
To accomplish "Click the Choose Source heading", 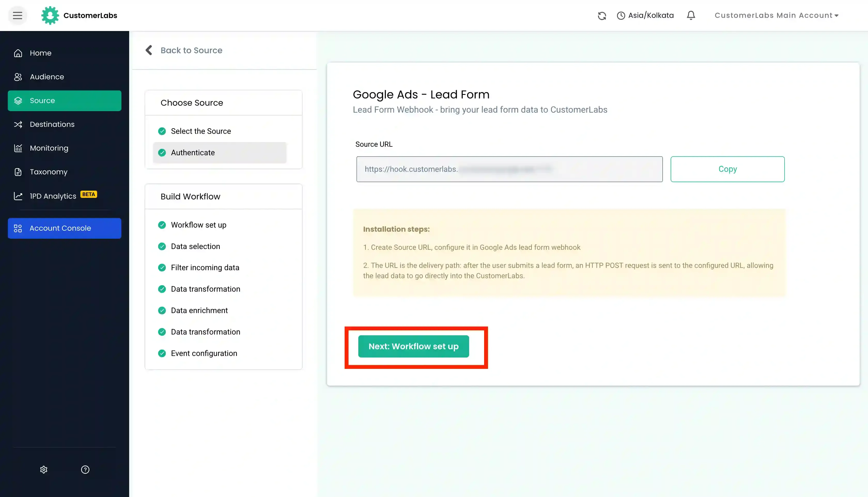I will coord(192,103).
